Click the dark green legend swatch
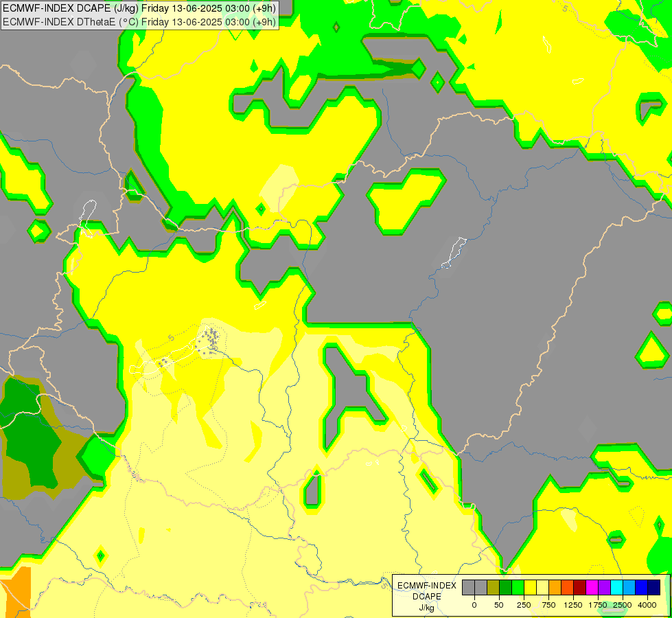The image size is (672, 618). click(x=505, y=588)
